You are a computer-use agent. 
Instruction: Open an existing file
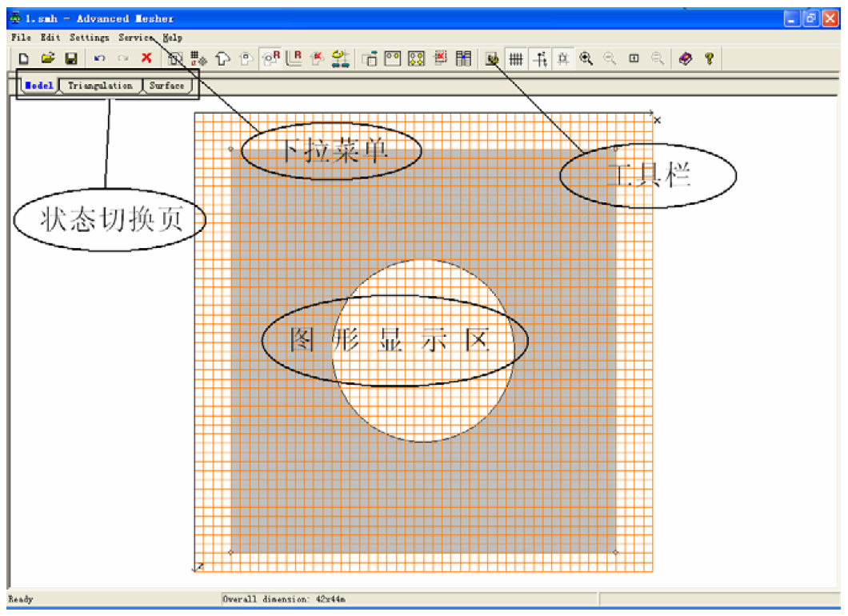[47, 58]
